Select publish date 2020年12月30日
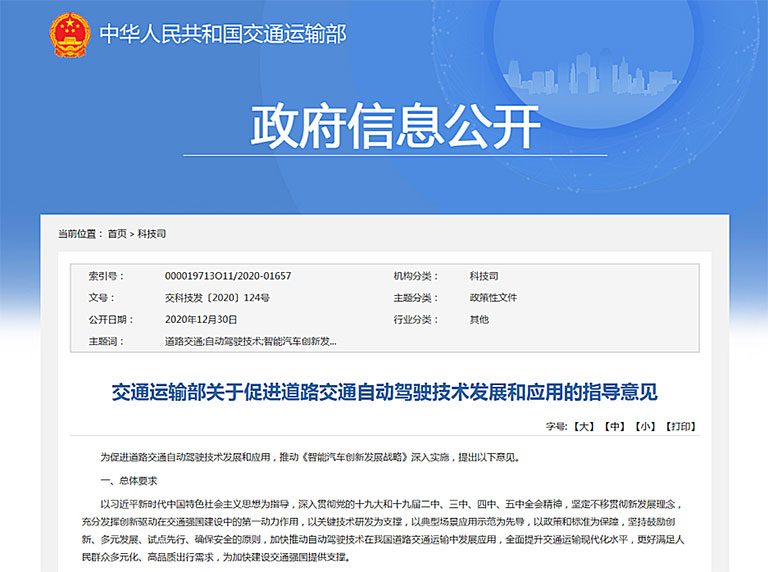The width and height of the screenshot is (768, 572). (201, 320)
